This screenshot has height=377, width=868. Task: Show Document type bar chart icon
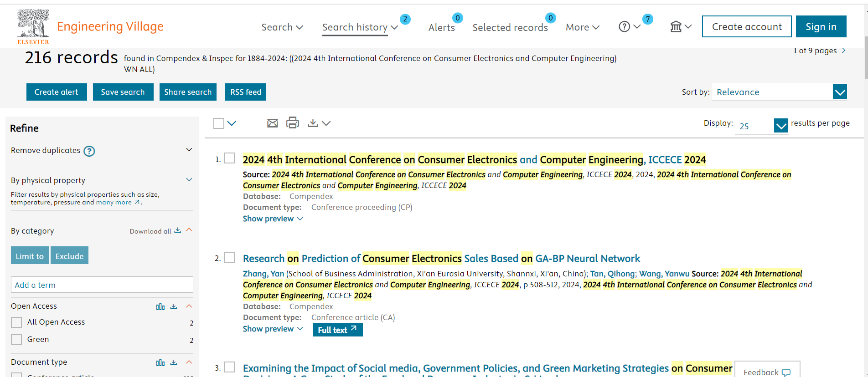[x=160, y=362]
